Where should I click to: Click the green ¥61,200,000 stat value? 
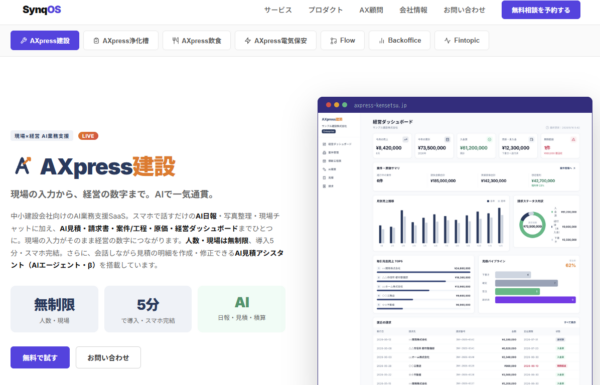tap(474, 148)
